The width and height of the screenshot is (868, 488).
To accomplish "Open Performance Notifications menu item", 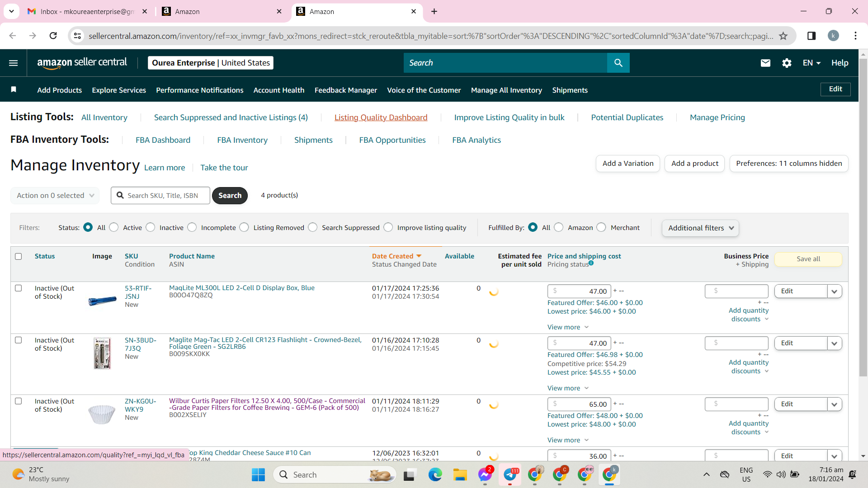I will pyautogui.click(x=200, y=90).
